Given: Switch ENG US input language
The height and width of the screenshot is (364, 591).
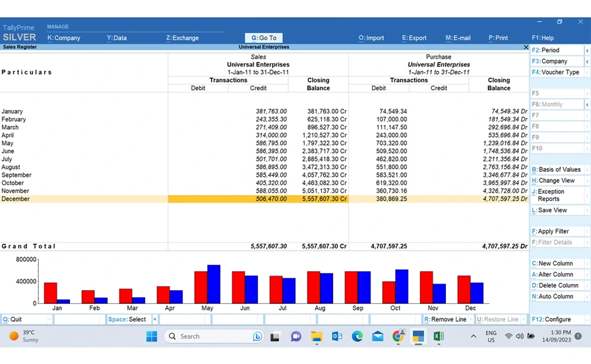Looking at the screenshot, I should click(491, 336).
